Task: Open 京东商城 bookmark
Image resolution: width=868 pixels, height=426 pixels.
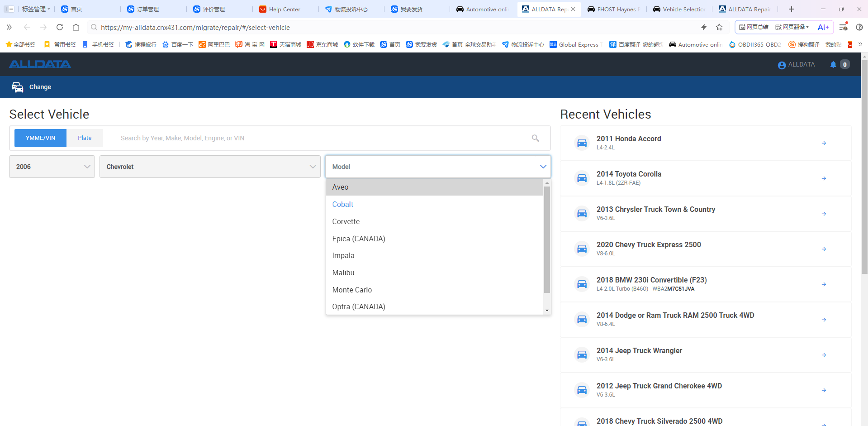Action: click(322, 44)
